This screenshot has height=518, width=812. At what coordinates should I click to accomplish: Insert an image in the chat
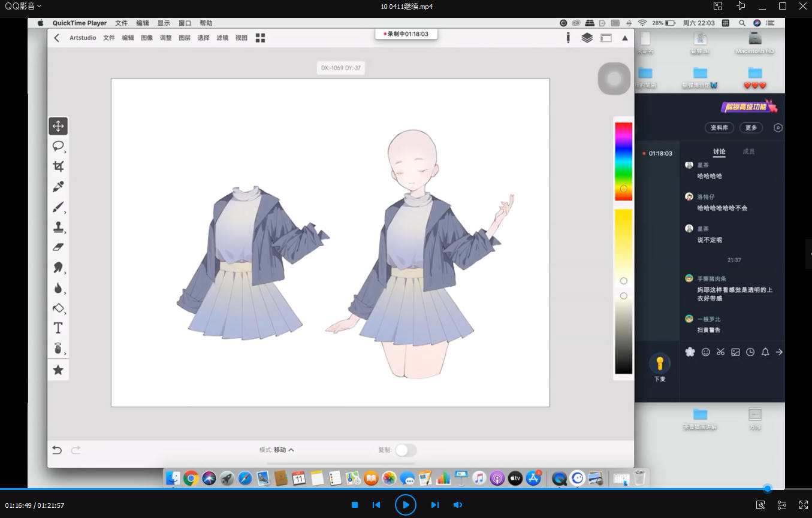(735, 352)
